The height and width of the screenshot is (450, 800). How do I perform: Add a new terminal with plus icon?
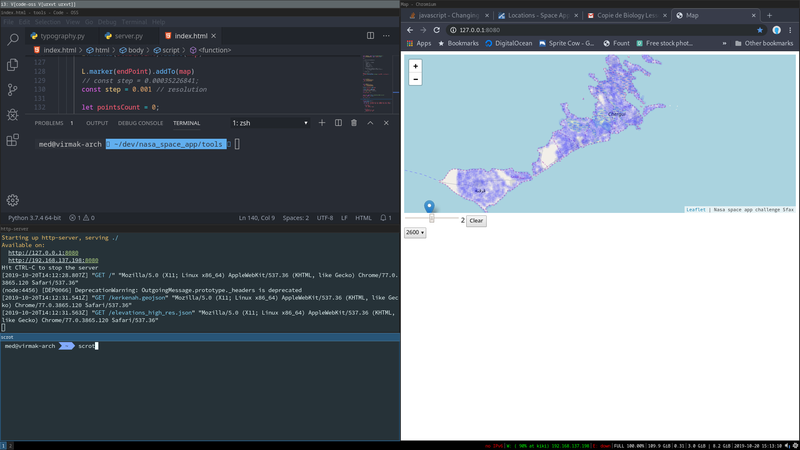click(x=322, y=123)
